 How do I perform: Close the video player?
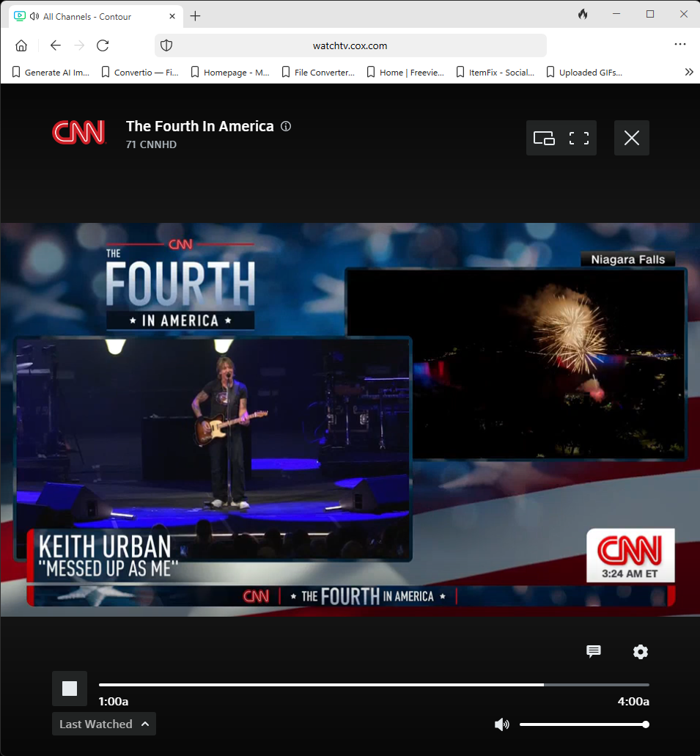coord(632,138)
